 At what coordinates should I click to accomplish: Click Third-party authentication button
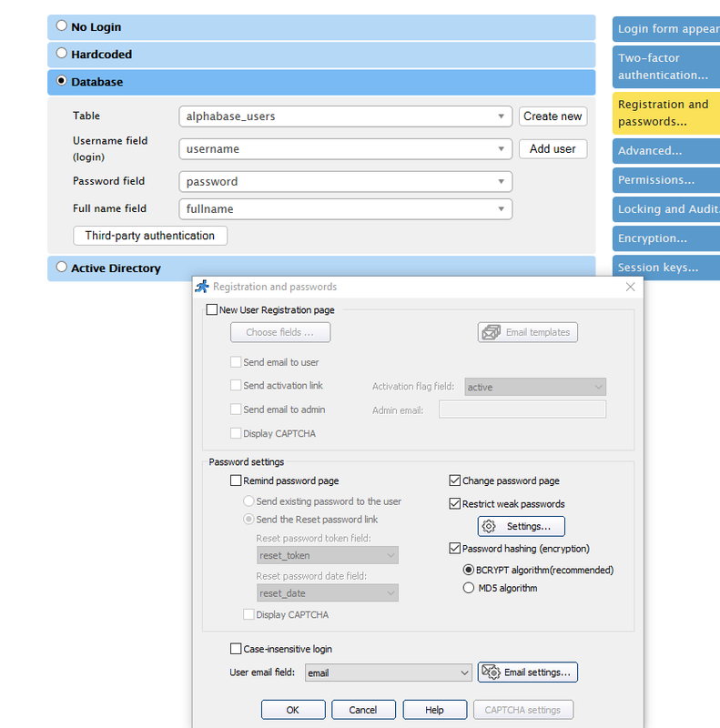150,236
